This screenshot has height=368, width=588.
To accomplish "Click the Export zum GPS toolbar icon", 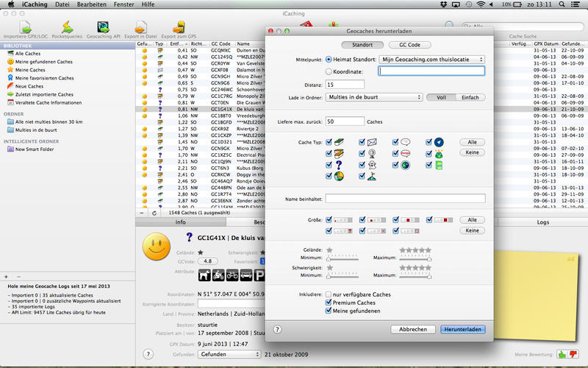I will tap(179, 28).
